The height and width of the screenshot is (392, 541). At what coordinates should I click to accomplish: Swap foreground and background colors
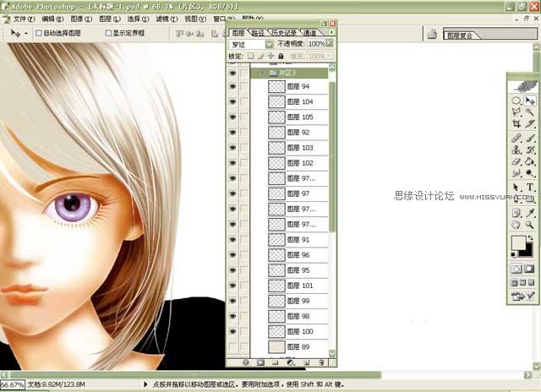point(530,238)
